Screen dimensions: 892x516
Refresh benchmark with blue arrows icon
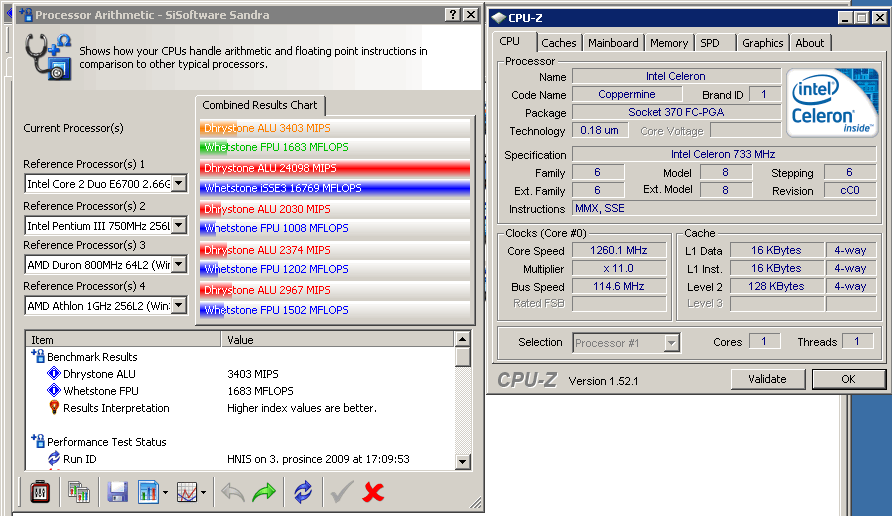coord(302,492)
